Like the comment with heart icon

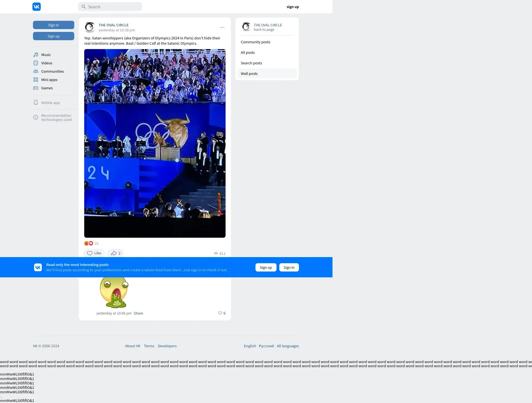(220, 313)
